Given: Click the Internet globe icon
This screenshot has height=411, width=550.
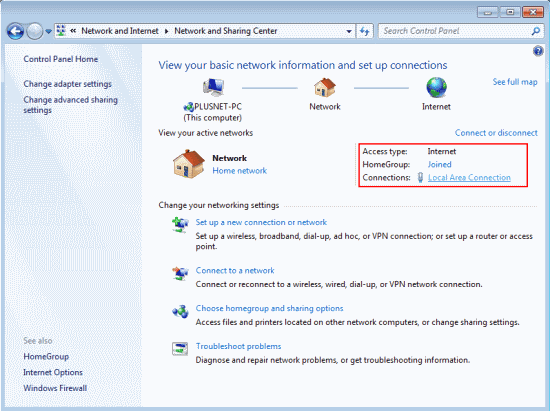Looking at the screenshot, I should (436, 87).
